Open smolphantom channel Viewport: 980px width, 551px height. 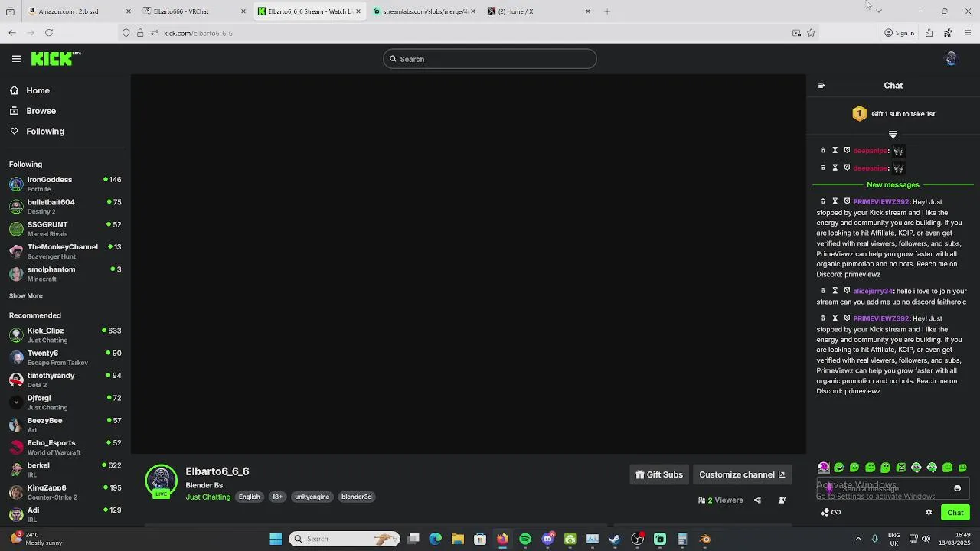pyautogui.click(x=65, y=274)
